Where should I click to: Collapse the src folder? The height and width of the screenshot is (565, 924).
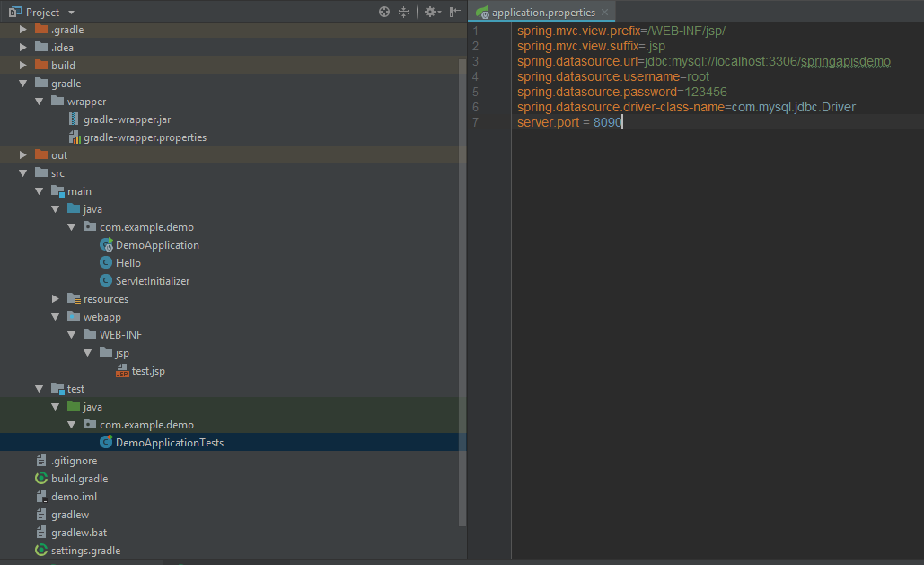pyautogui.click(x=23, y=173)
